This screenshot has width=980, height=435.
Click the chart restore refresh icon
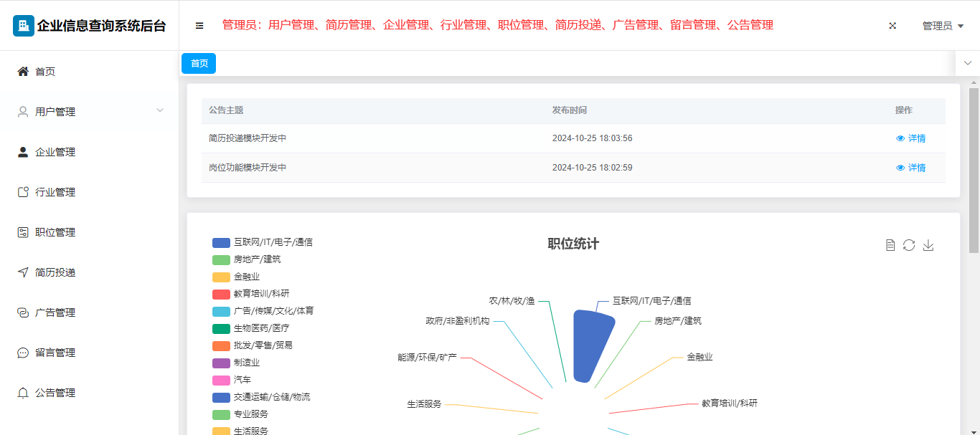coord(909,245)
